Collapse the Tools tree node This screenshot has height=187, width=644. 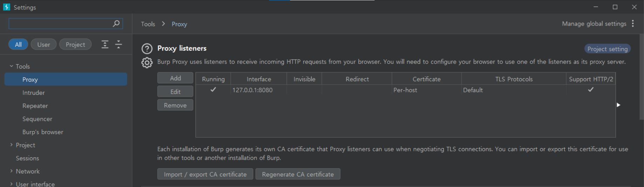[x=11, y=66]
